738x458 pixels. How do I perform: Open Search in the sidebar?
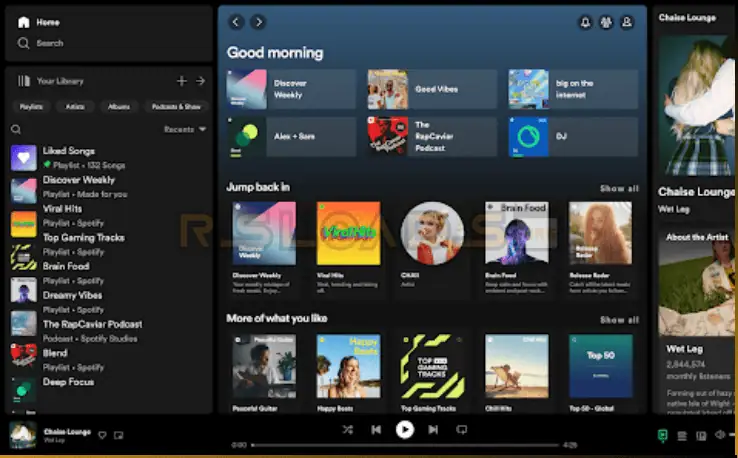tap(40, 43)
